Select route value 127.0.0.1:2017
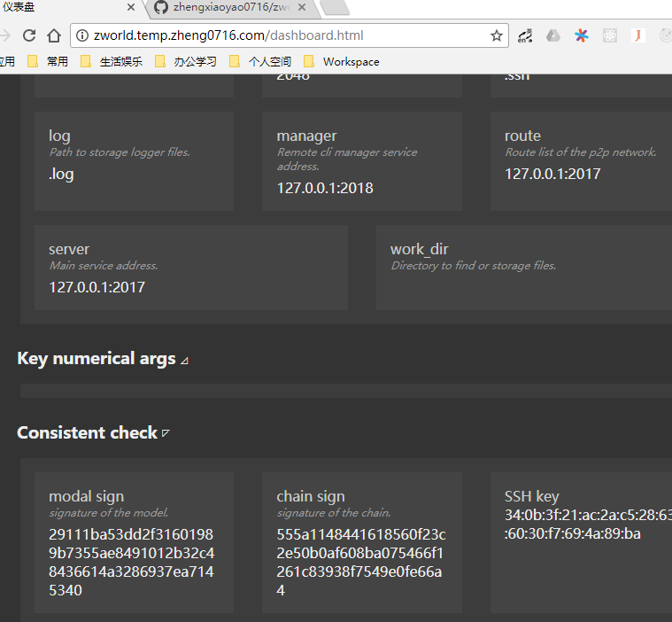Viewport: 672px width, 622px height. point(552,174)
